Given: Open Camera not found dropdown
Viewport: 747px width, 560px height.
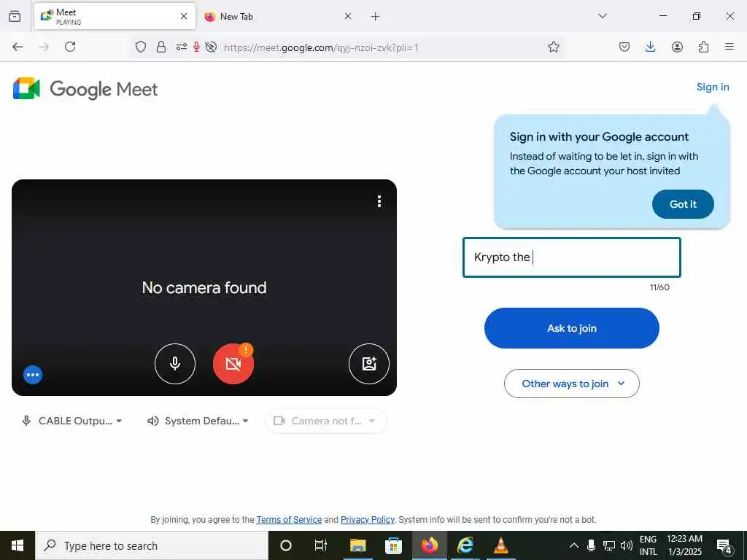Looking at the screenshot, I should pos(325,421).
